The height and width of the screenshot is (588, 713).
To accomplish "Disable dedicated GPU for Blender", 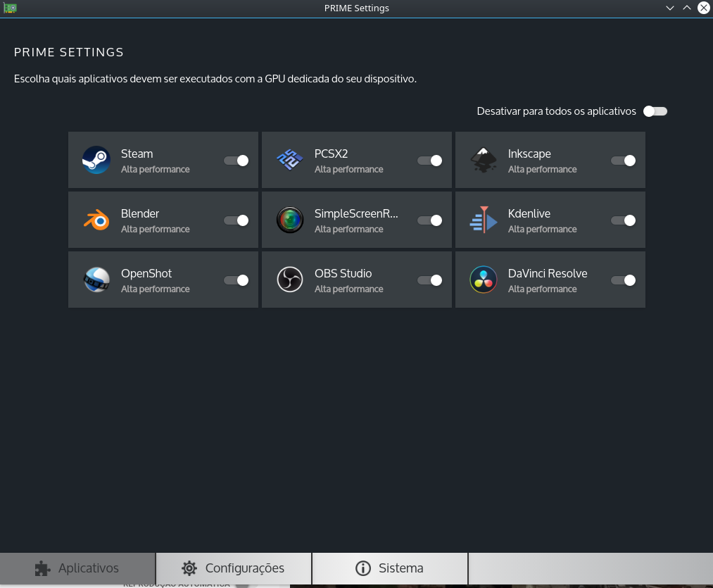I will pos(236,220).
